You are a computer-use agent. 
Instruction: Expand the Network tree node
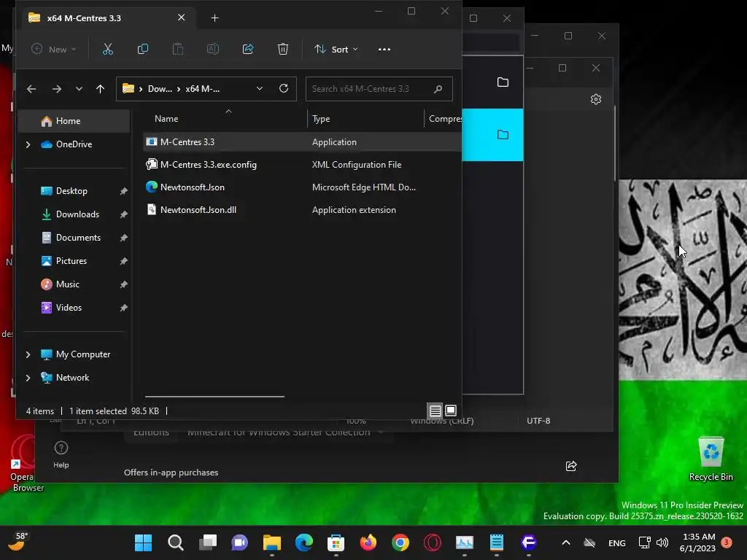tap(28, 378)
